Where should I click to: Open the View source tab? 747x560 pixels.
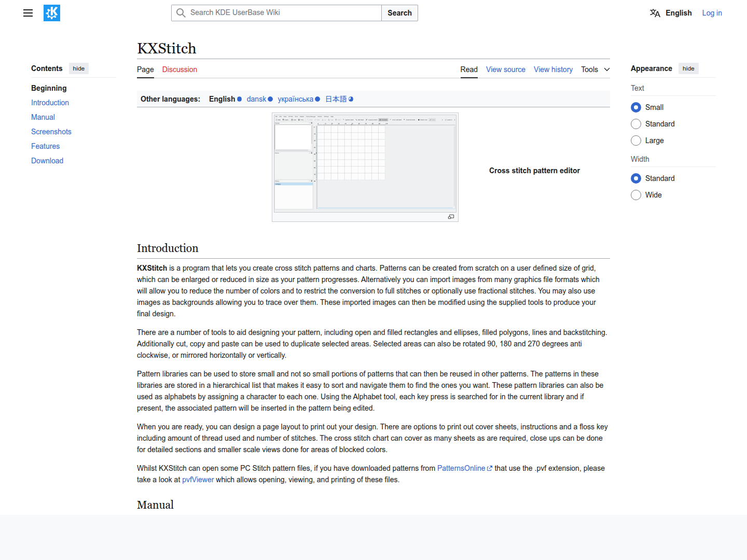coord(506,69)
